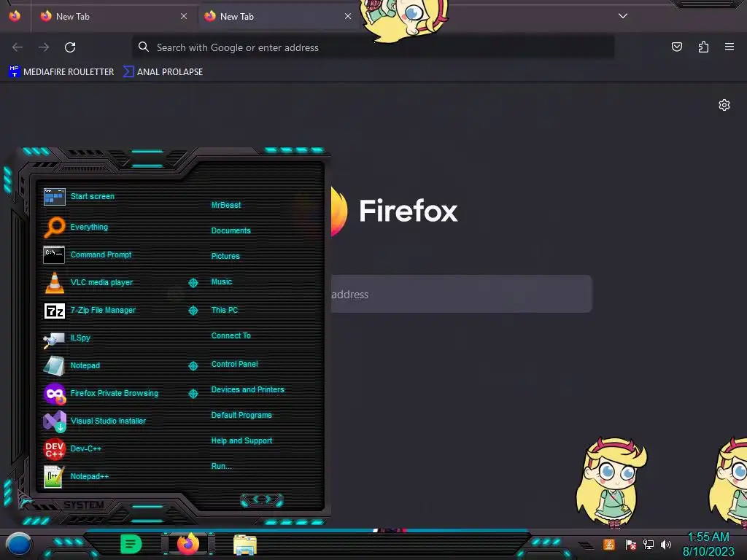
Task: Open green notes app in taskbar
Action: click(131, 544)
